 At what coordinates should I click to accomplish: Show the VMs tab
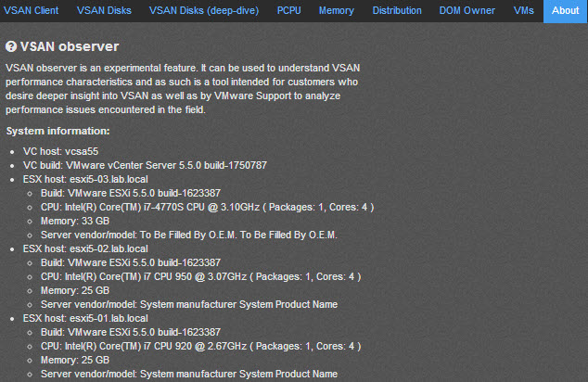pyautogui.click(x=523, y=10)
